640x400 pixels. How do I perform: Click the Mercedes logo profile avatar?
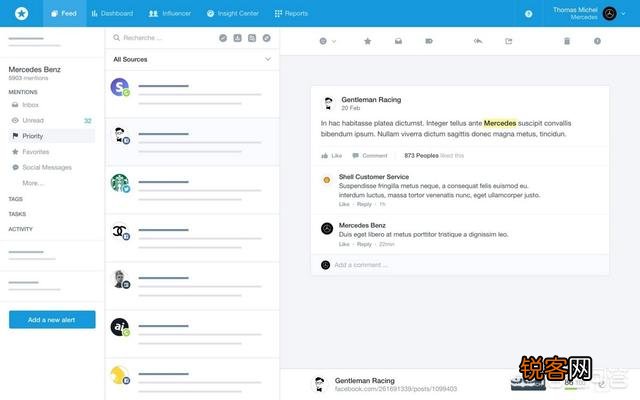click(610, 13)
